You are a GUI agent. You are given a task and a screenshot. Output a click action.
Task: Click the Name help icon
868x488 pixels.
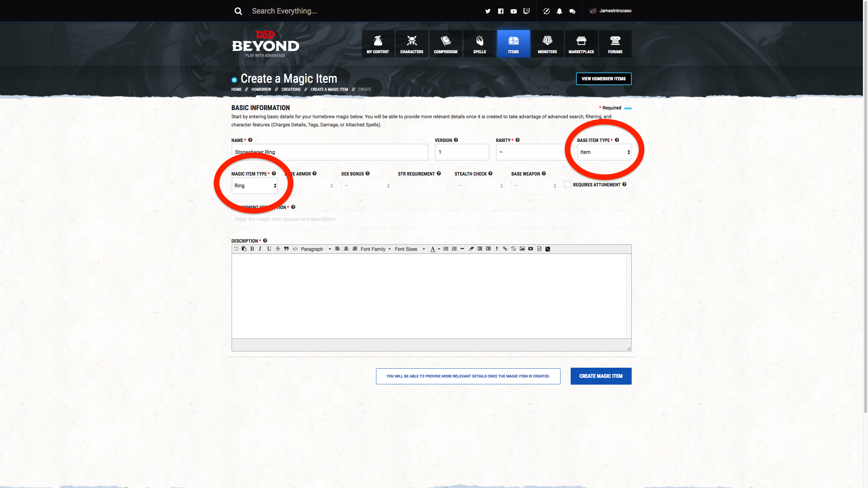pos(250,140)
